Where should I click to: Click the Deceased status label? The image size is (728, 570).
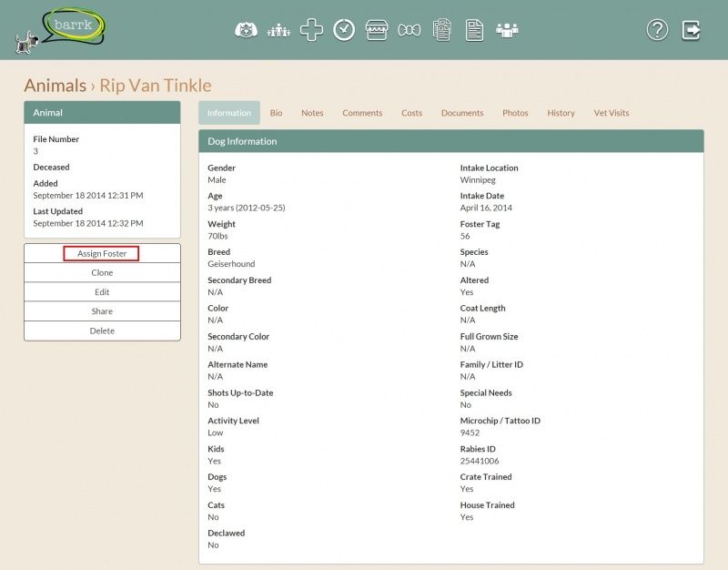tap(51, 167)
